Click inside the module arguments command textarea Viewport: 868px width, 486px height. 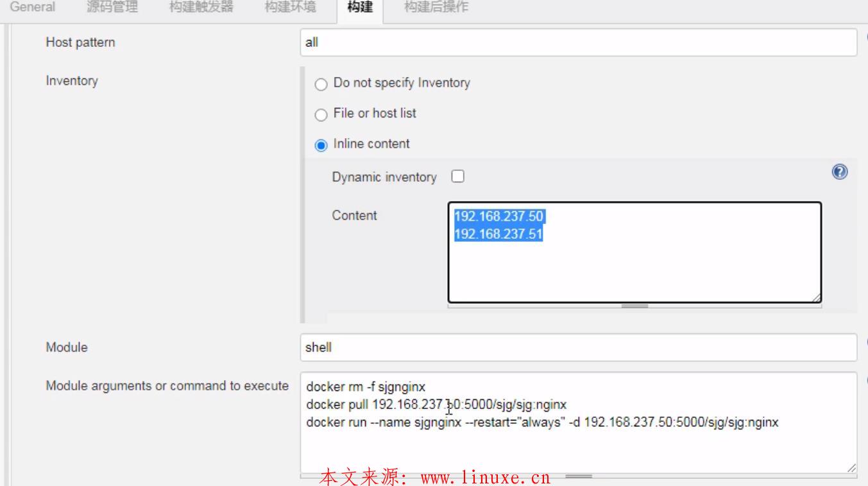pyautogui.click(x=578, y=422)
